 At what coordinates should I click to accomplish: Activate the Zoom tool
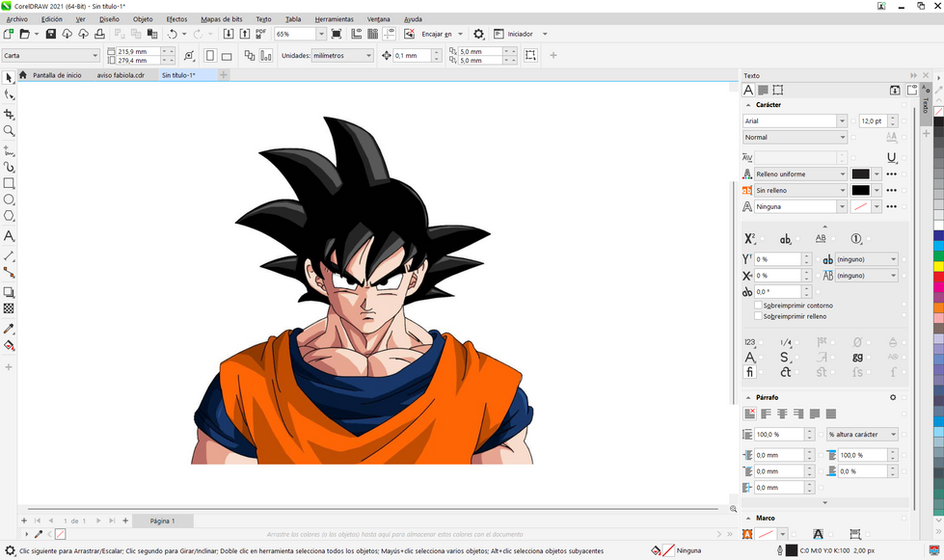click(x=9, y=130)
